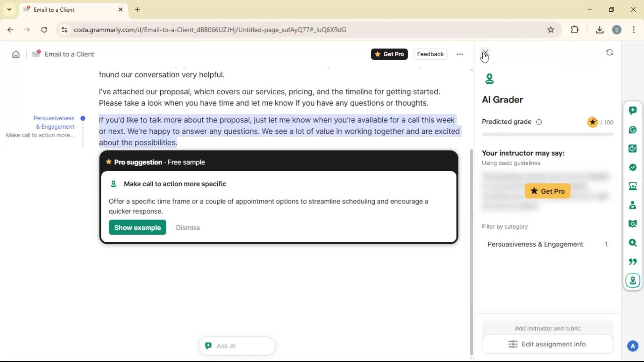Image resolution: width=644 pixels, height=362 pixels.
Task: Dismiss the Pro suggestion
Action: click(187, 228)
